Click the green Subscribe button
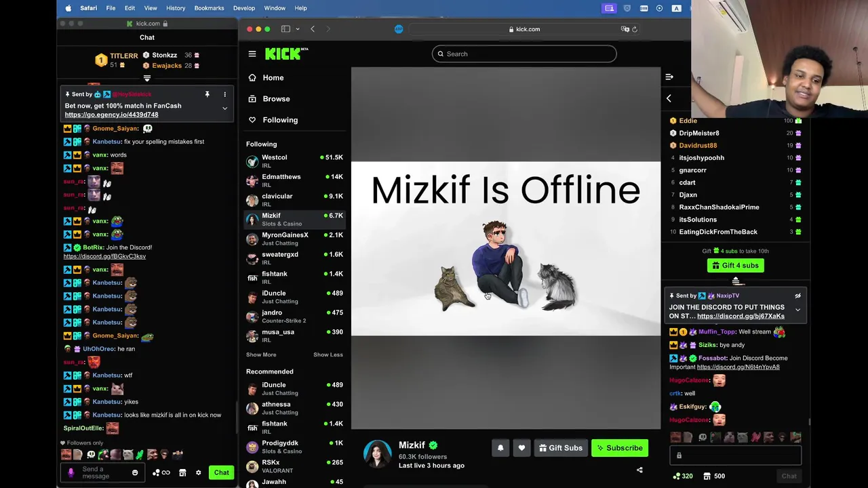Image resolution: width=868 pixels, height=488 pixels. 620,448
